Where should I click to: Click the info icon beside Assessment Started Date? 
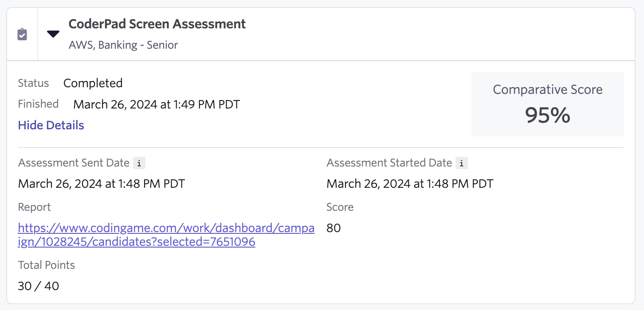click(462, 163)
